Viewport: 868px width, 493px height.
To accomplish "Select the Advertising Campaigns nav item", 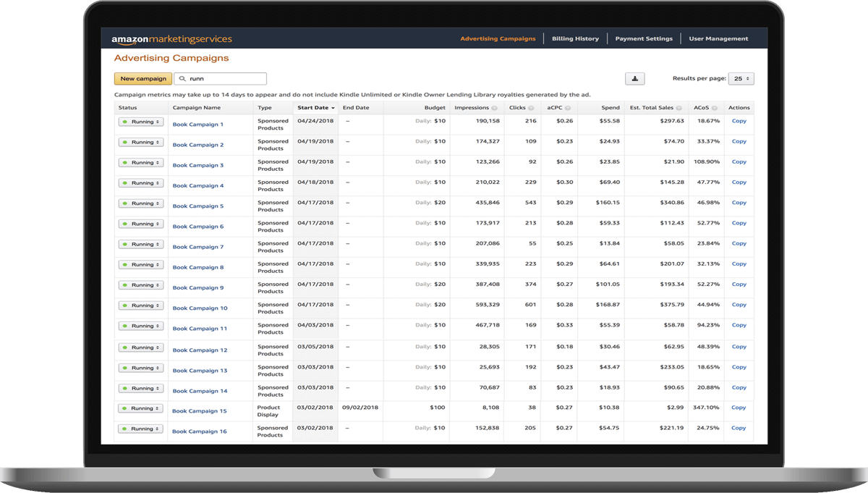I will tap(498, 38).
